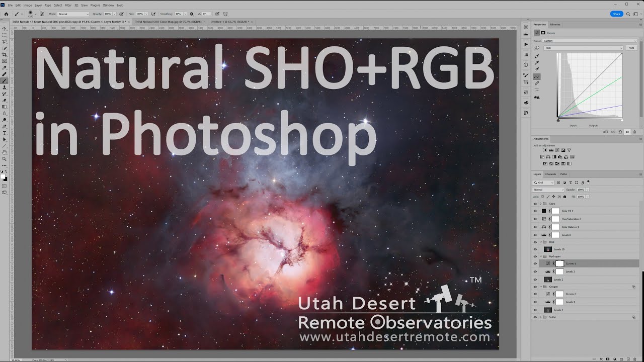Create a new group via folder icon

click(621, 359)
